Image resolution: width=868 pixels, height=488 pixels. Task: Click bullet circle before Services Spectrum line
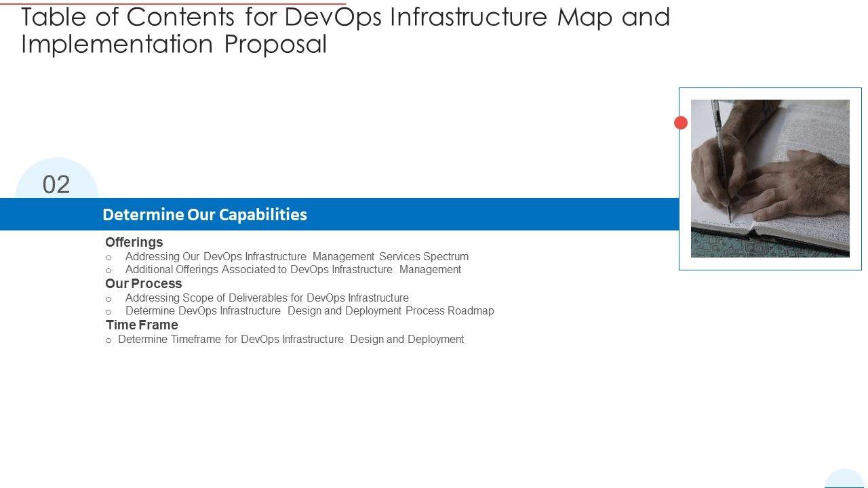pos(108,258)
